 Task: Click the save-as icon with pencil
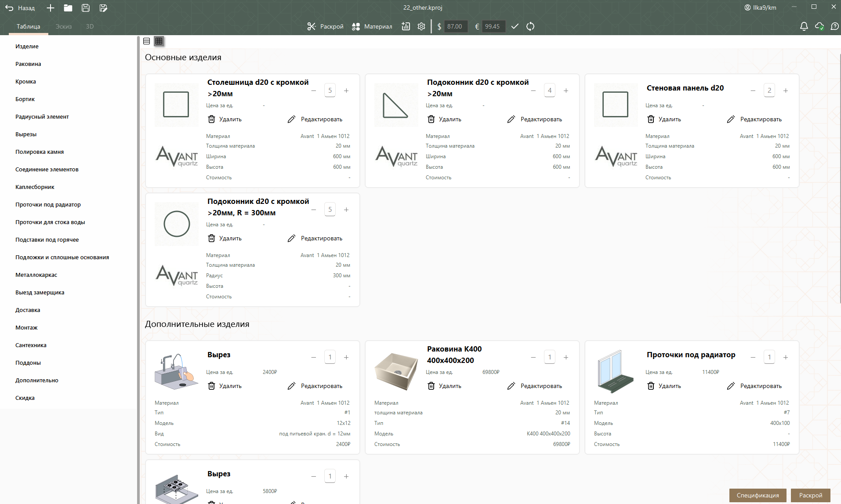point(103,8)
